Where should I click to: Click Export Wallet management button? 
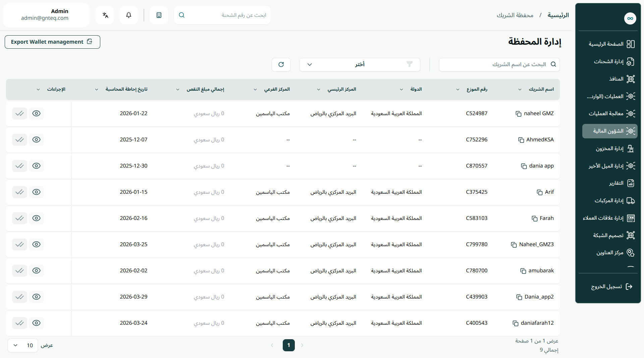pyautogui.click(x=52, y=42)
